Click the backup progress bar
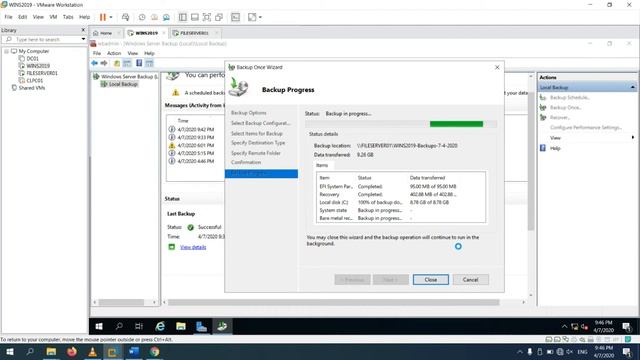Screen dimensions: 640x360 pyautogui.click(x=401, y=124)
